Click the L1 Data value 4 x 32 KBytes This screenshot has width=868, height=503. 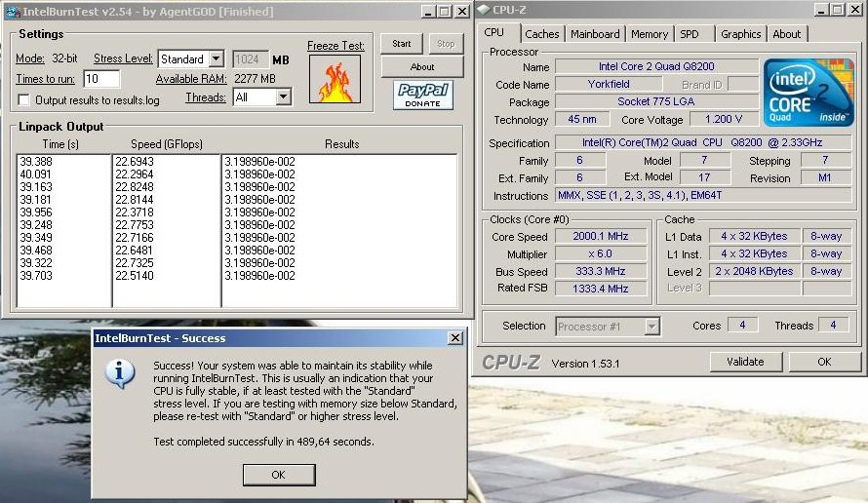click(x=754, y=236)
